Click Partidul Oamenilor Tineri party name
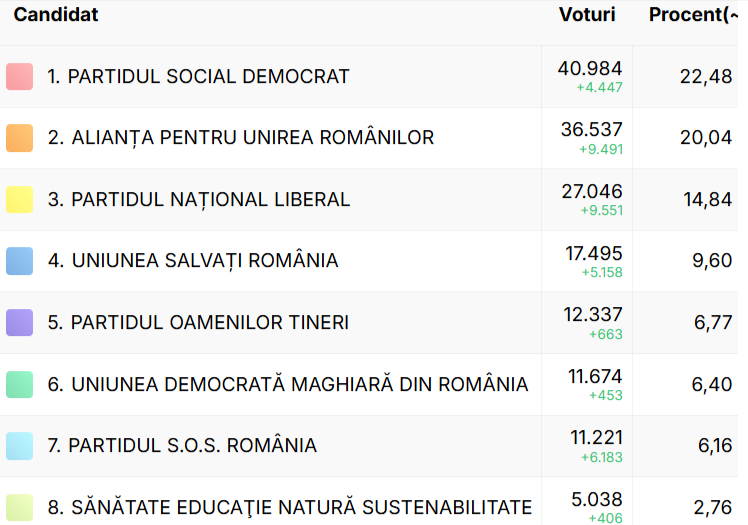Screen dimensions: 748x525 click(x=198, y=323)
